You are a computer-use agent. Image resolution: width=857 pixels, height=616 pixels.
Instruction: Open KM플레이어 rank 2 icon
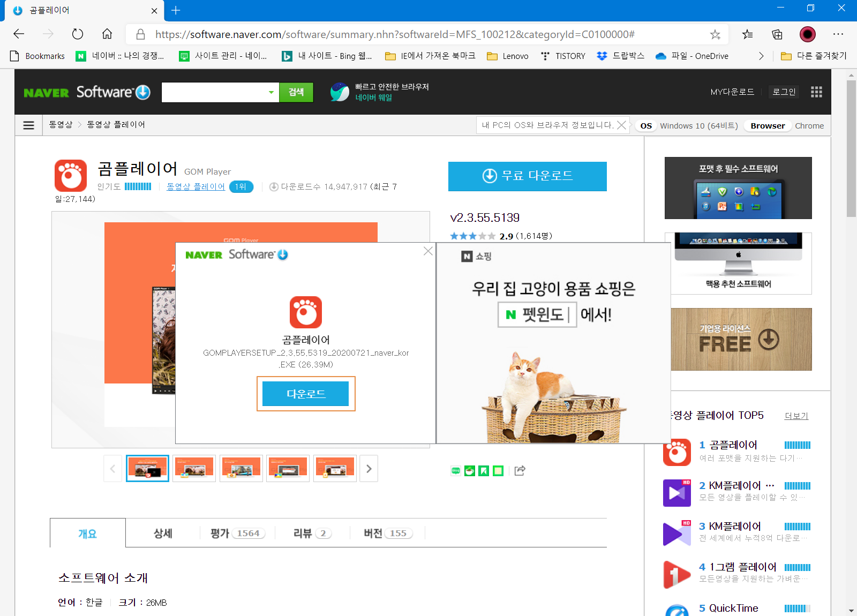pyautogui.click(x=677, y=493)
